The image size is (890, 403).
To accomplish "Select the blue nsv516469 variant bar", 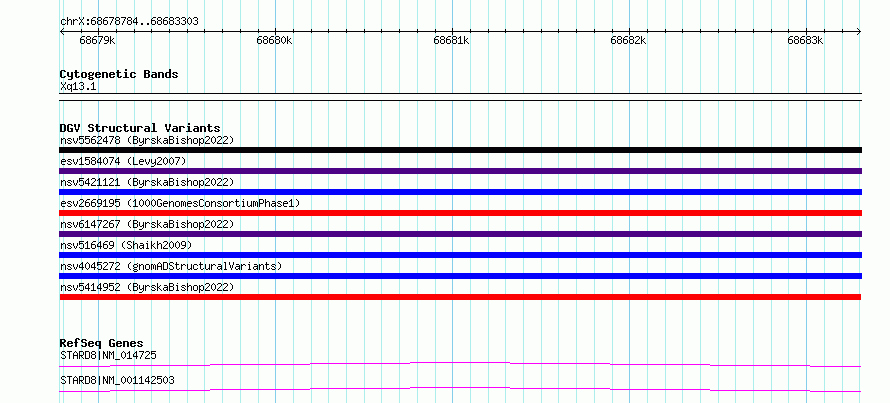I will point(460,255).
